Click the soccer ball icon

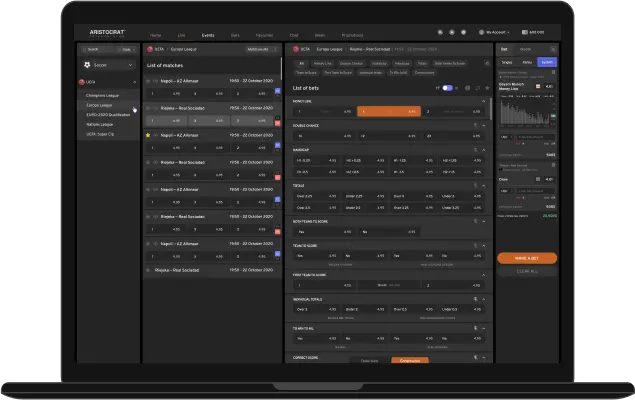pos(87,65)
